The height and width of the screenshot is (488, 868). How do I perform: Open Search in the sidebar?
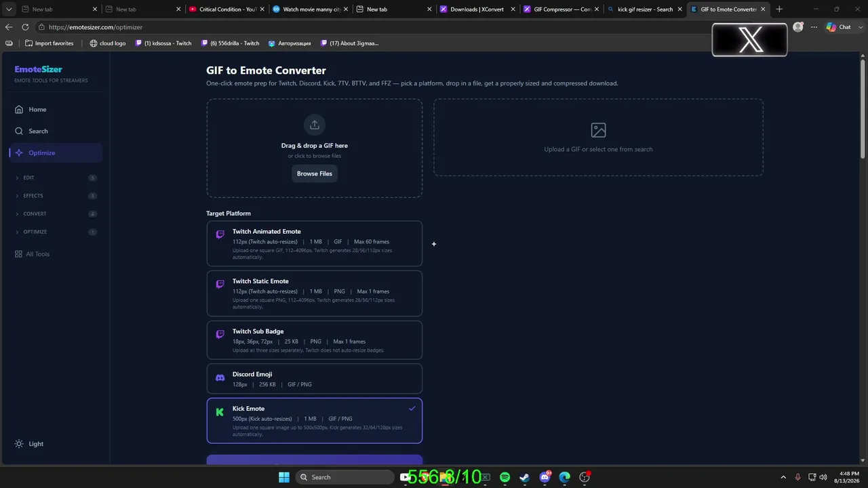tap(56, 131)
